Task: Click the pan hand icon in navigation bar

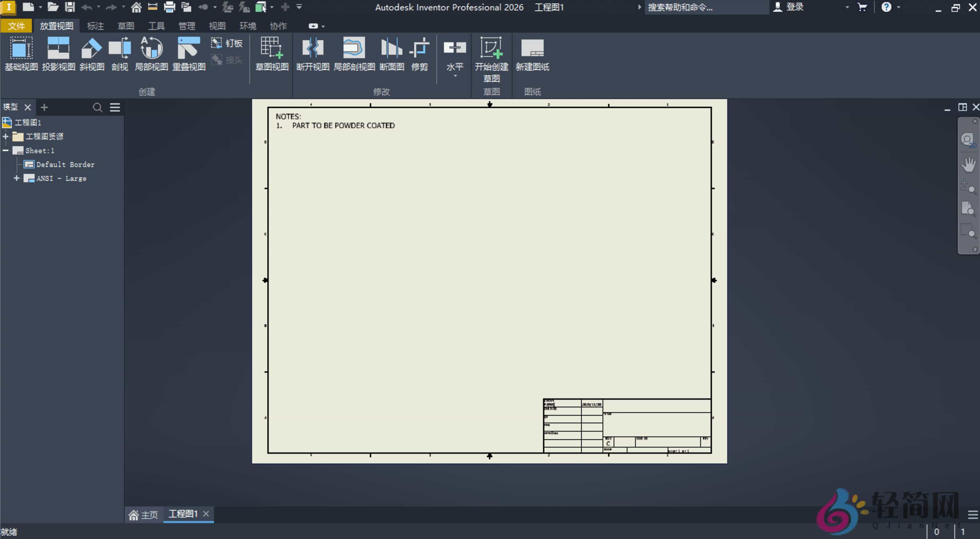Action: [968, 165]
